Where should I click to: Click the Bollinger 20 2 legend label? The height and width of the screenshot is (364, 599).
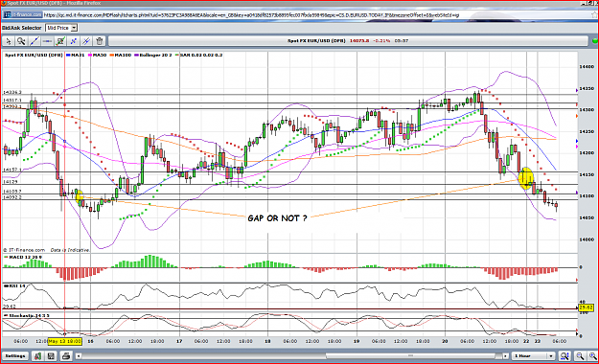(x=152, y=55)
